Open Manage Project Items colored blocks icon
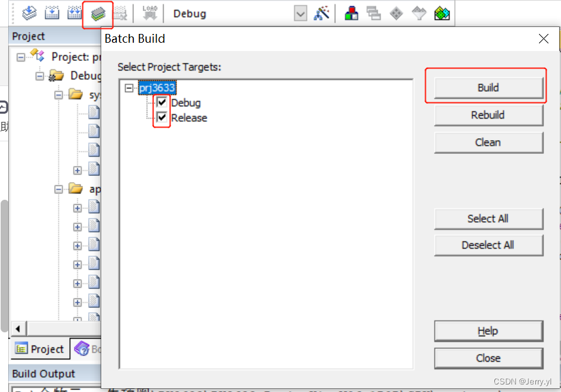Image resolution: width=561 pixels, height=392 pixels. click(352, 14)
